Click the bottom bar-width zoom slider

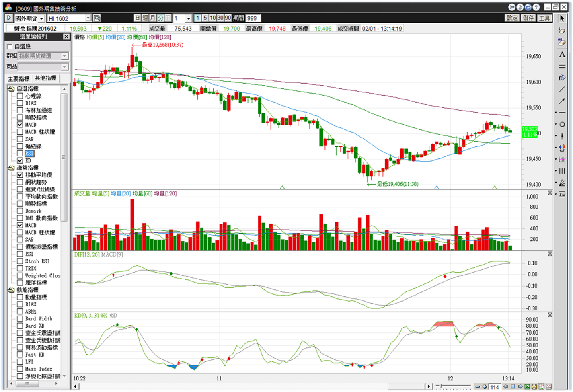tap(453, 387)
